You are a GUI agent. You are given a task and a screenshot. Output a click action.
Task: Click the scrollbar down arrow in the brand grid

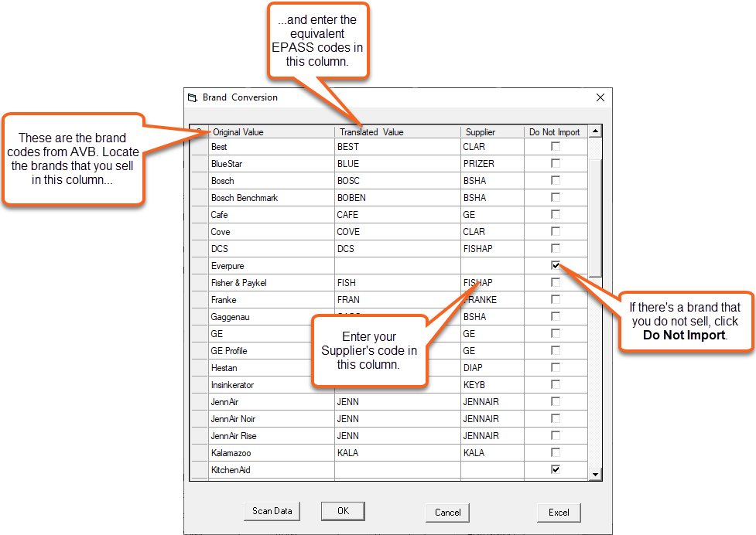pyautogui.click(x=596, y=475)
